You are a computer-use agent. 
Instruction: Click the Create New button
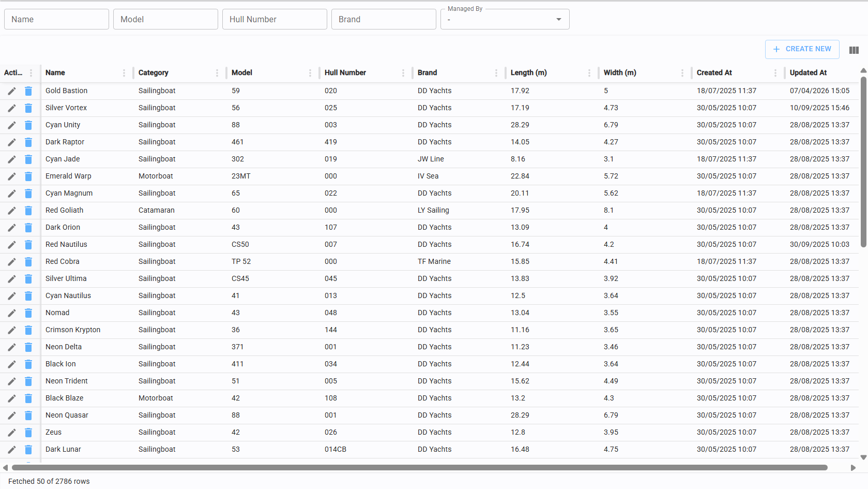pos(802,49)
